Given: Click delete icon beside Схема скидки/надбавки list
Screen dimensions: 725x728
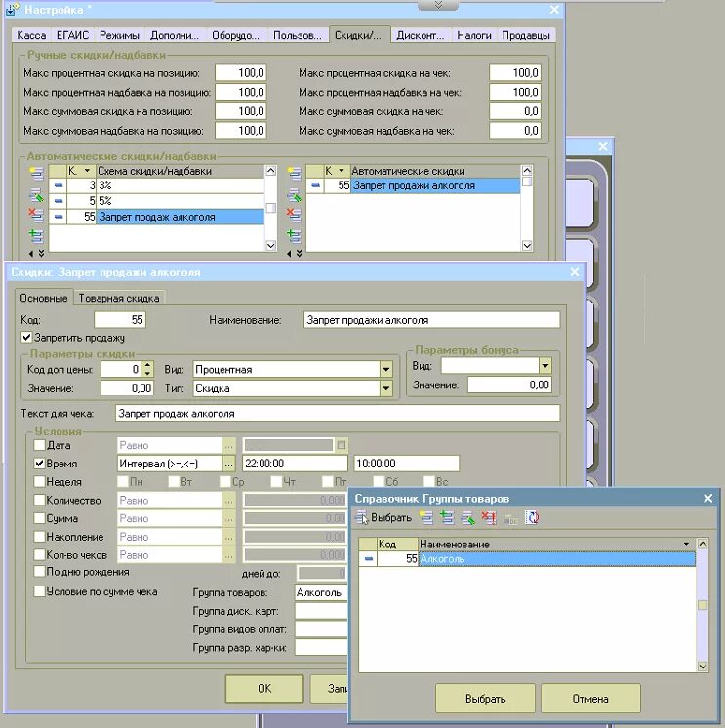Looking at the screenshot, I should coord(36,215).
